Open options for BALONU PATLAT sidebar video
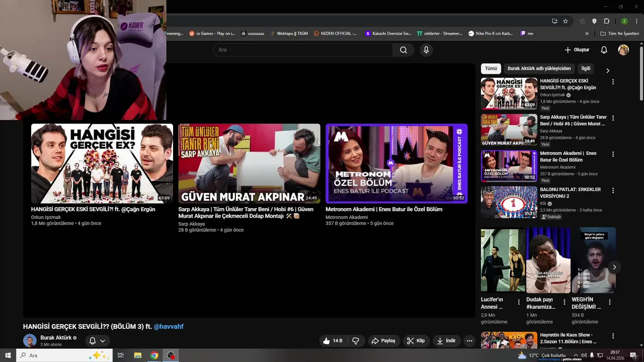644x362 pixels. click(613, 191)
